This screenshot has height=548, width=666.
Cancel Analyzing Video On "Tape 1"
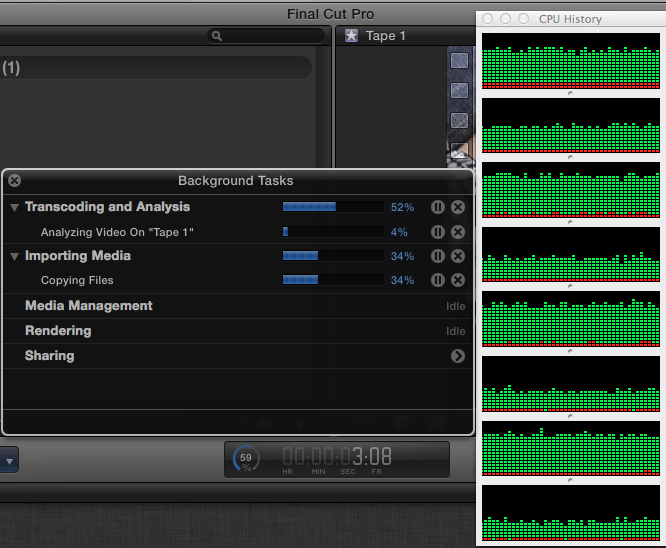[458, 232]
